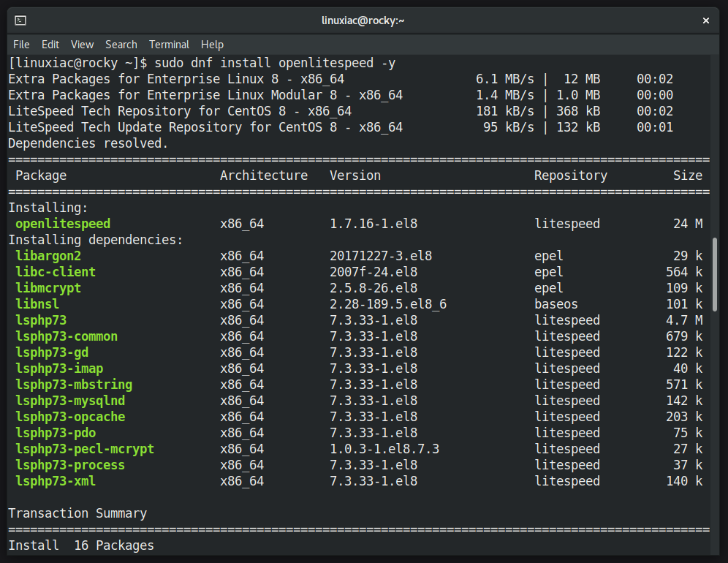Open the View menu
This screenshot has height=563, width=728.
point(82,45)
